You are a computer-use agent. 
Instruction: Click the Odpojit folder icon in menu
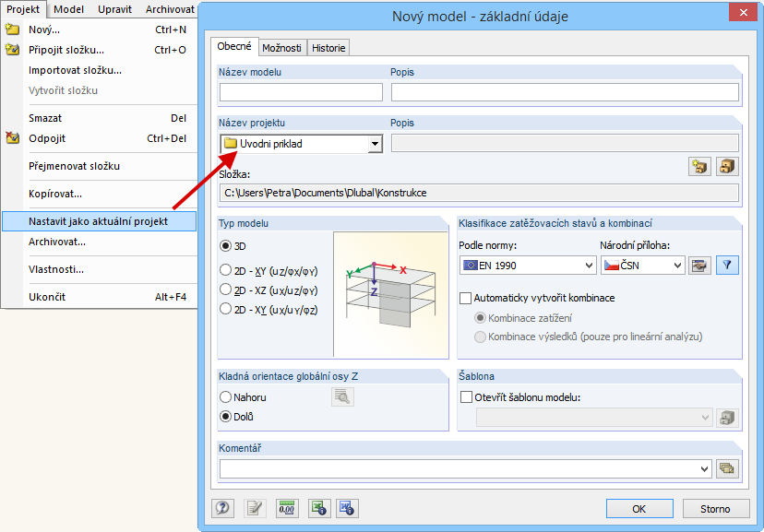(12, 138)
